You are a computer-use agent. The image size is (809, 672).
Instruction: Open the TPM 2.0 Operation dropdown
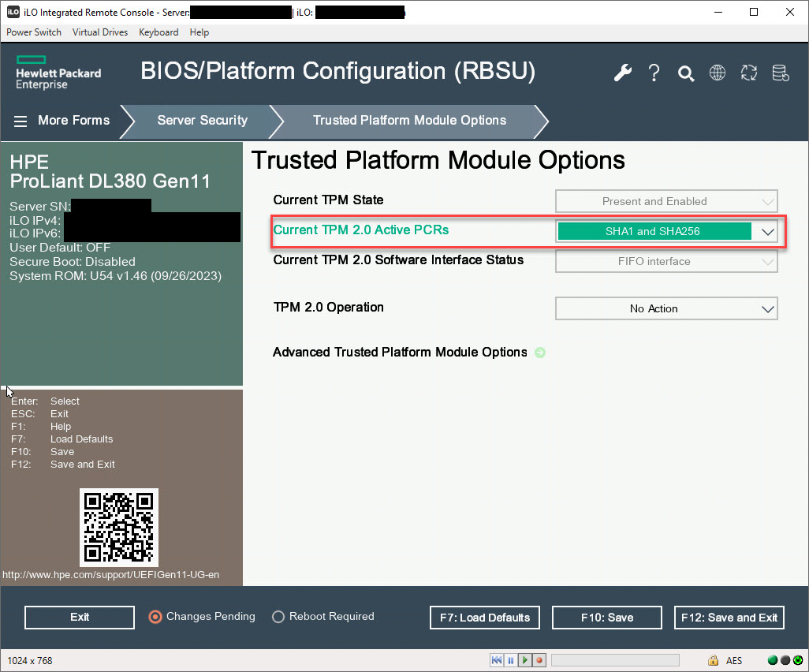(x=666, y=308)
